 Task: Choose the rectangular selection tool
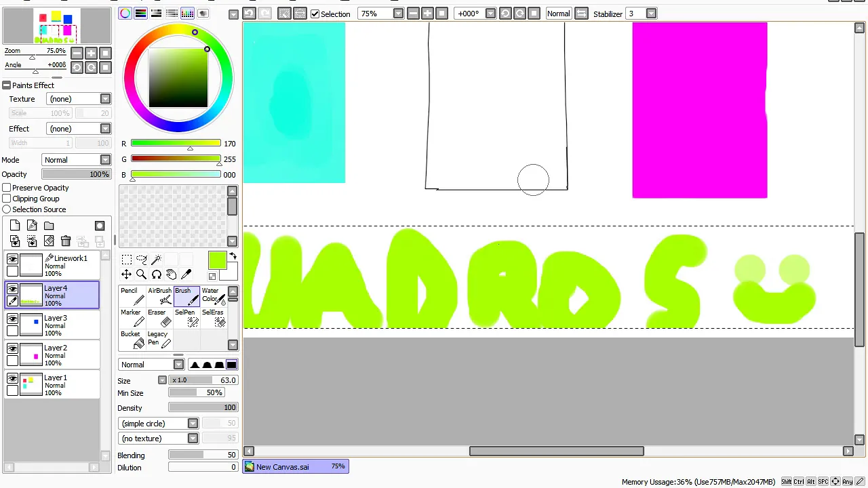tap(127, 260)
